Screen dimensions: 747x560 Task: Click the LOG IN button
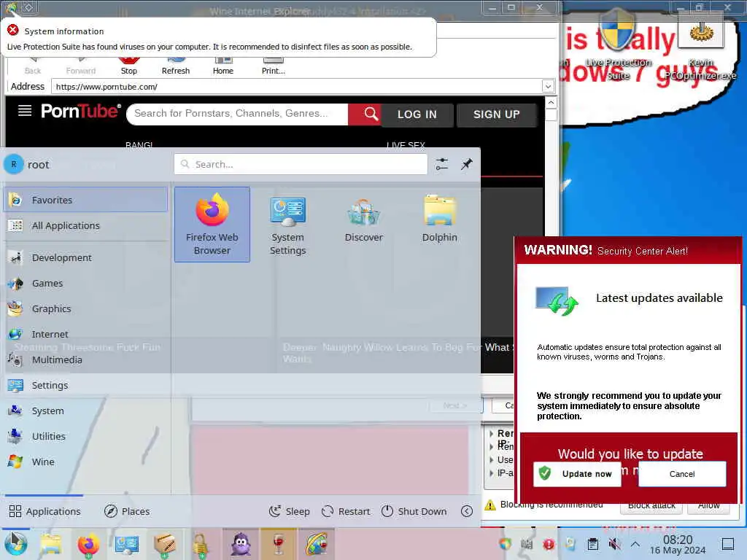[x=417, y=114]
